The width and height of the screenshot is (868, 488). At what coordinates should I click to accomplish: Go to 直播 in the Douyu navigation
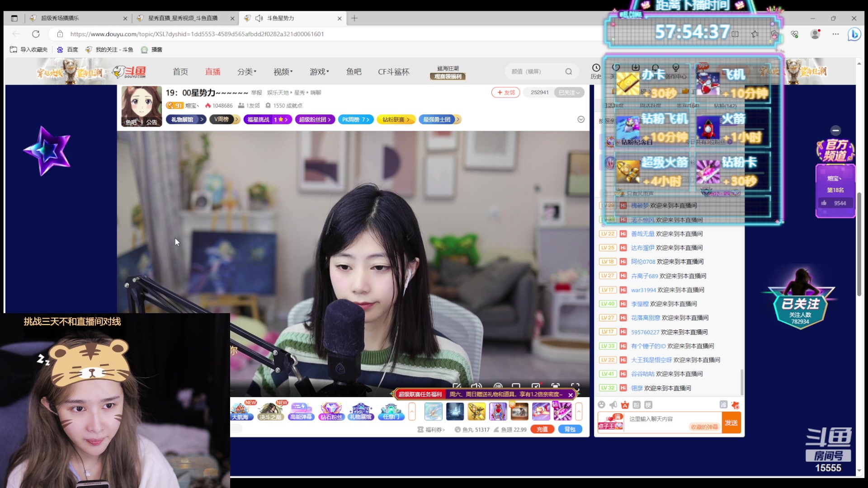click(212, 72)
